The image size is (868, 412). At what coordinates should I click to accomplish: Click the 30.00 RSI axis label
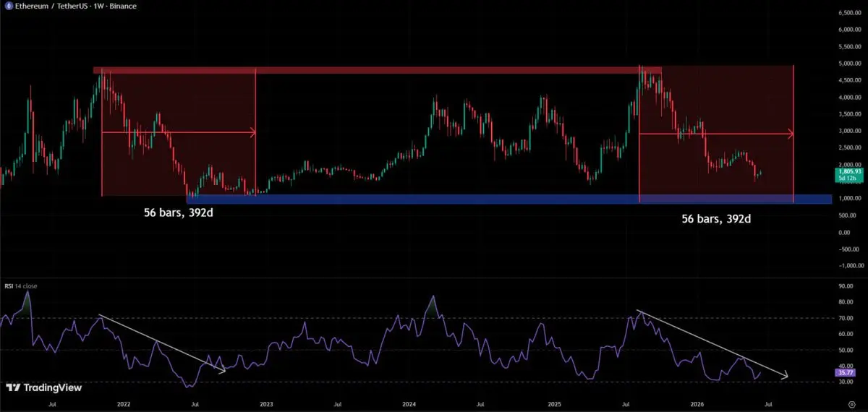pyautogui.click(x=846, y=382)
